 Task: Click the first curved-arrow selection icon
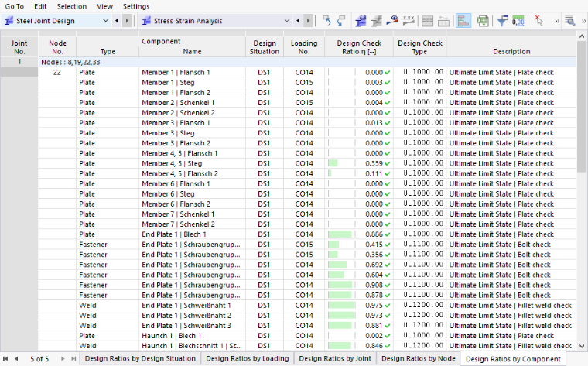click(326, 21)
